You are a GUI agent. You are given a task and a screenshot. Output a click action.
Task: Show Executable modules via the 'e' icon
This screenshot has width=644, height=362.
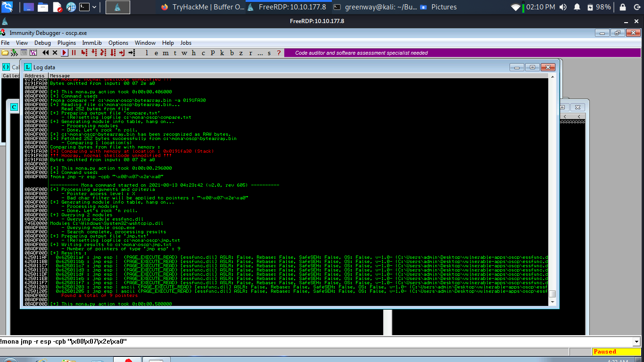pyautogui.click(x=157, y=53)
